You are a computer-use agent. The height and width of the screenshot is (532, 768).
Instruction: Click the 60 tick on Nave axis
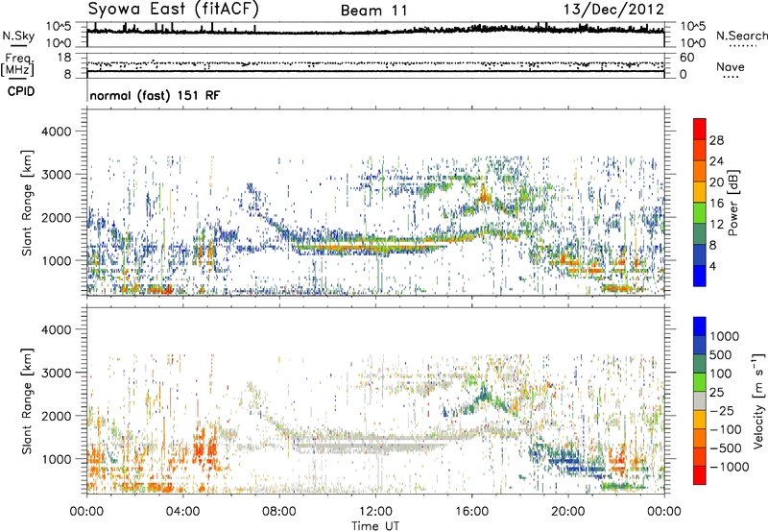pyautogui.click(x=687, y=58)
